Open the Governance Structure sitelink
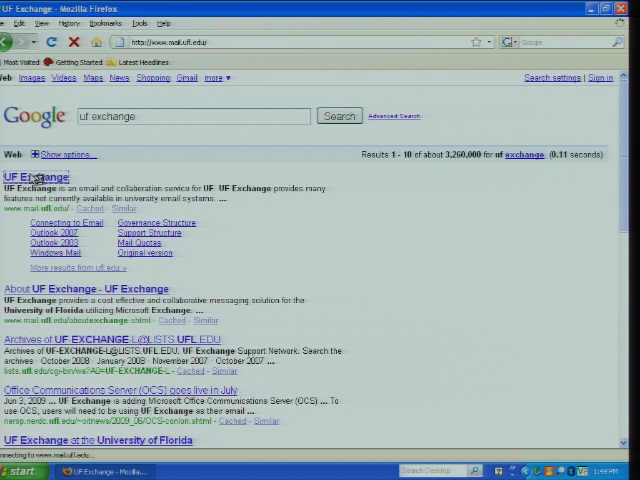 pos(157,222)
